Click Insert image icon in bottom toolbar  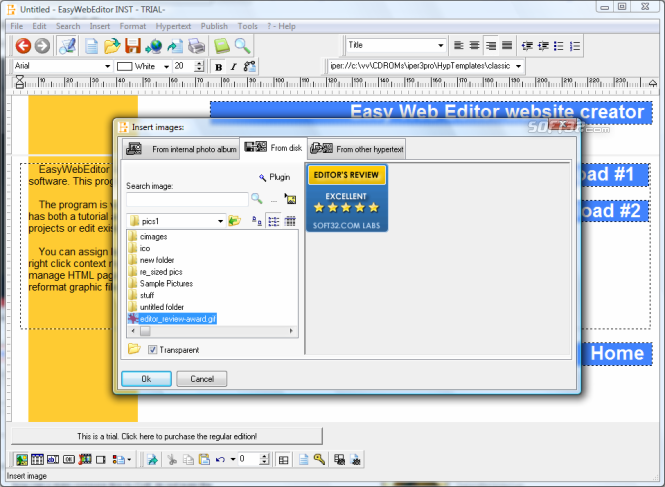click(21, 459)
